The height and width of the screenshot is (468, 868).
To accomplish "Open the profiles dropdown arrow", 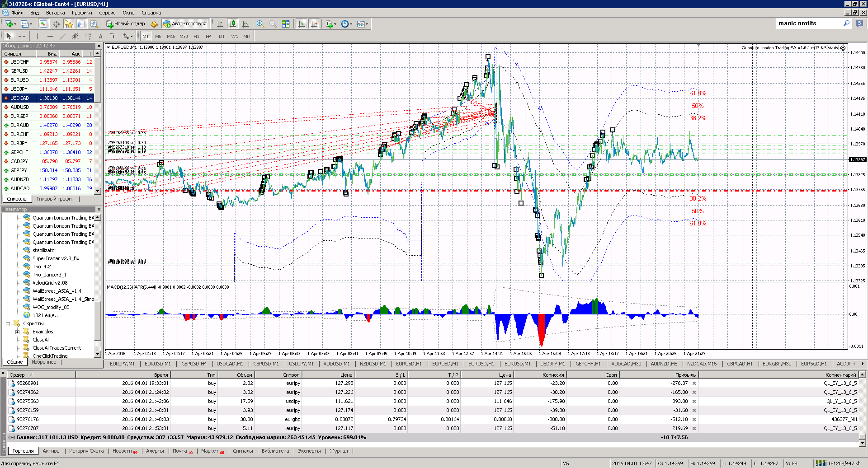I will point(31,24).
